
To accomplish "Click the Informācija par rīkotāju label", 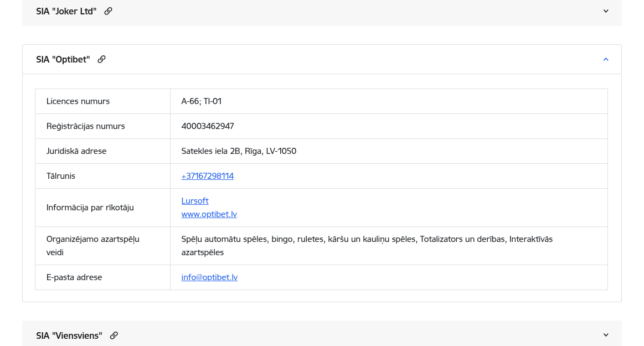I will (90, 207).
